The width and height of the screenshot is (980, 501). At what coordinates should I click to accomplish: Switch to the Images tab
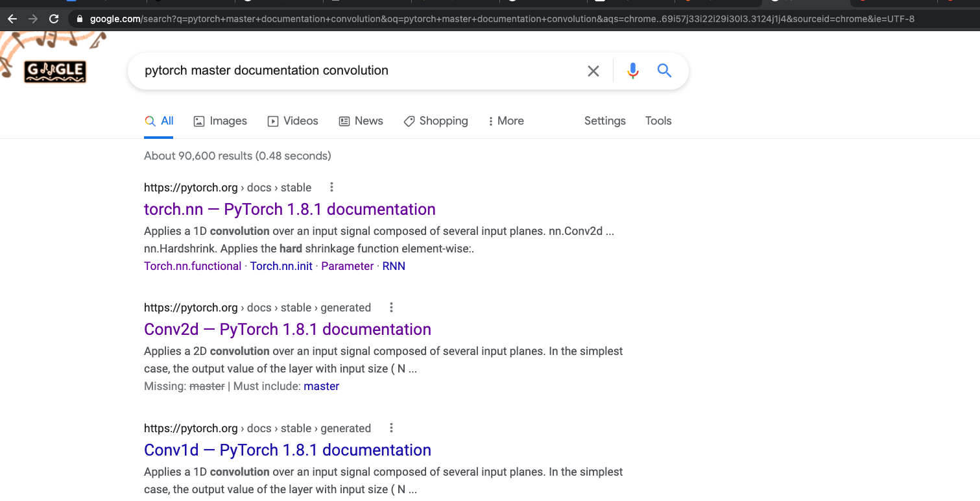pos(220,121)
